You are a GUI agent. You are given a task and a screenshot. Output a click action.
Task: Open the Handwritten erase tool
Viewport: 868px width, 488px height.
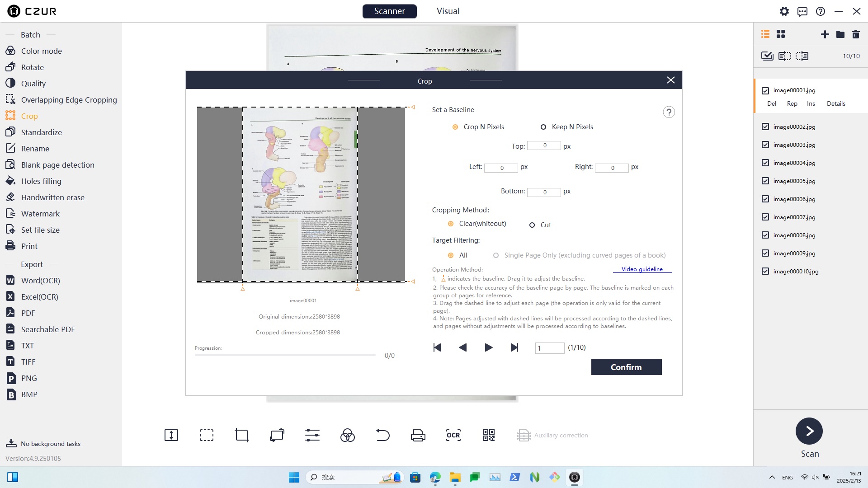point(52,197)
